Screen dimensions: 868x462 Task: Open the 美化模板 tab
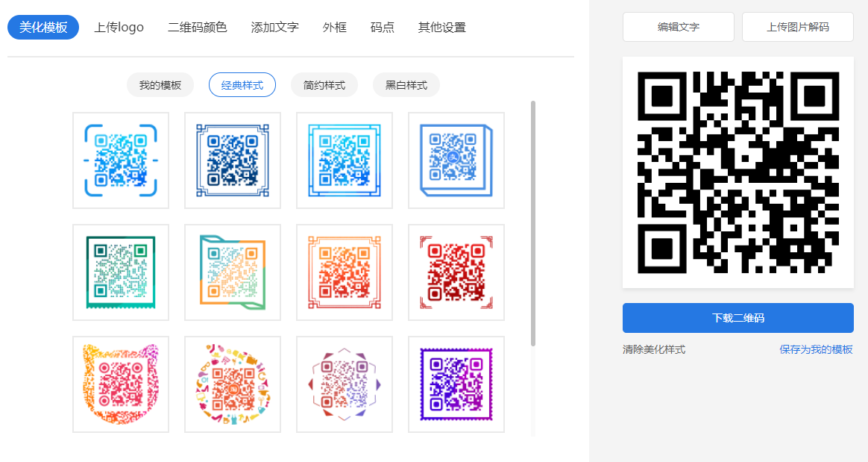(43, 27)
